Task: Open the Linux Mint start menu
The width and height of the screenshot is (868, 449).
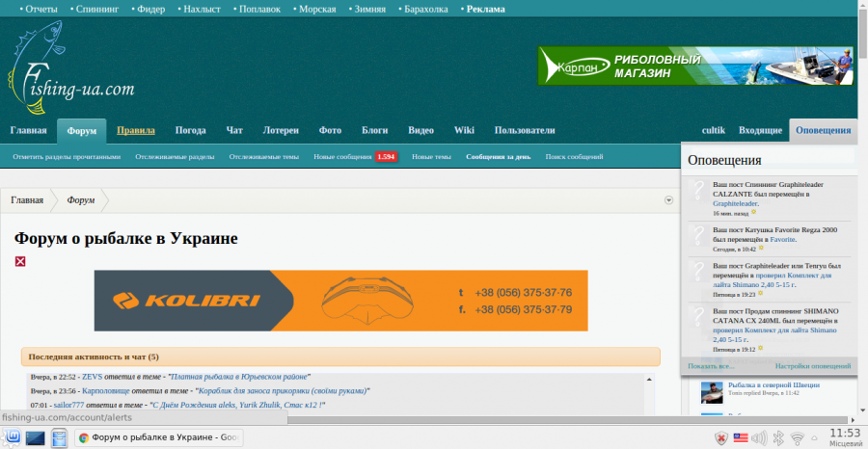Action: pyautogui.click(x=10, y=438)
